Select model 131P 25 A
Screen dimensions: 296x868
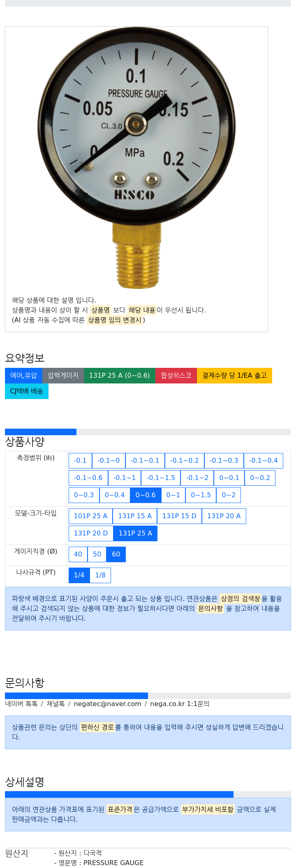tap(135, 533)
